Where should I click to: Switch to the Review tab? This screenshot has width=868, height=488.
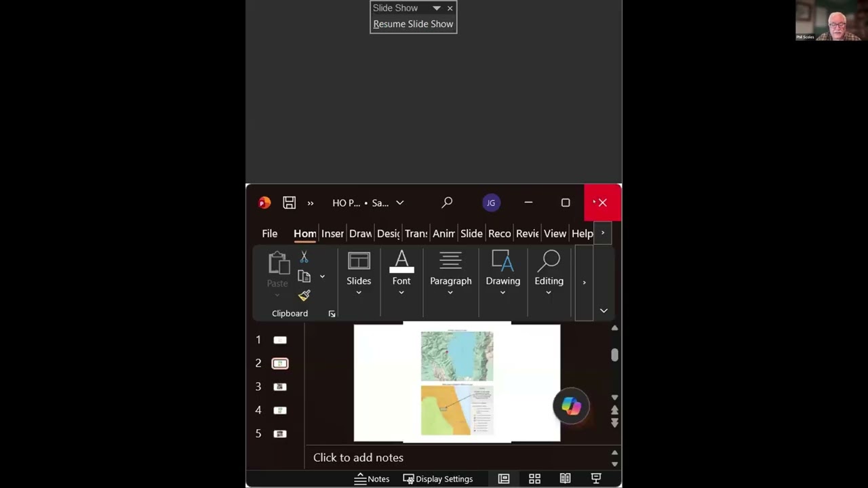click(x=527, y=233)
